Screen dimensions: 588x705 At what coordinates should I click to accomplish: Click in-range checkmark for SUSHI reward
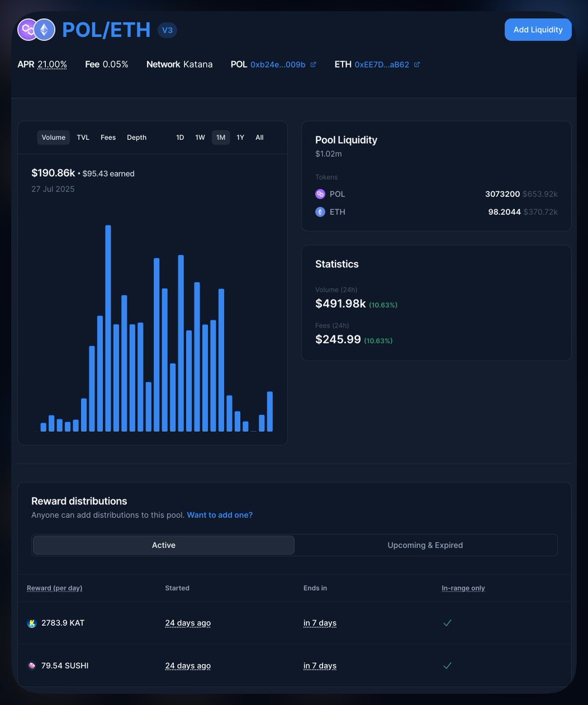[x=447, y=666]
